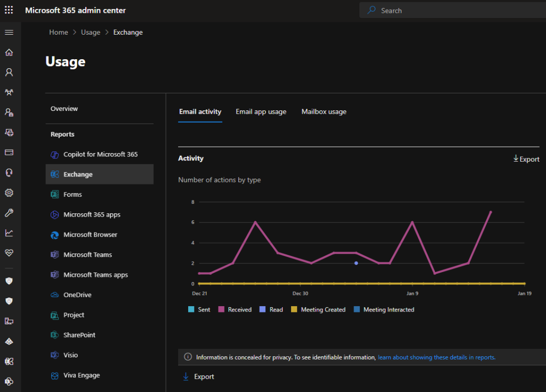Click the 'Reports' section header

point(62,134)
